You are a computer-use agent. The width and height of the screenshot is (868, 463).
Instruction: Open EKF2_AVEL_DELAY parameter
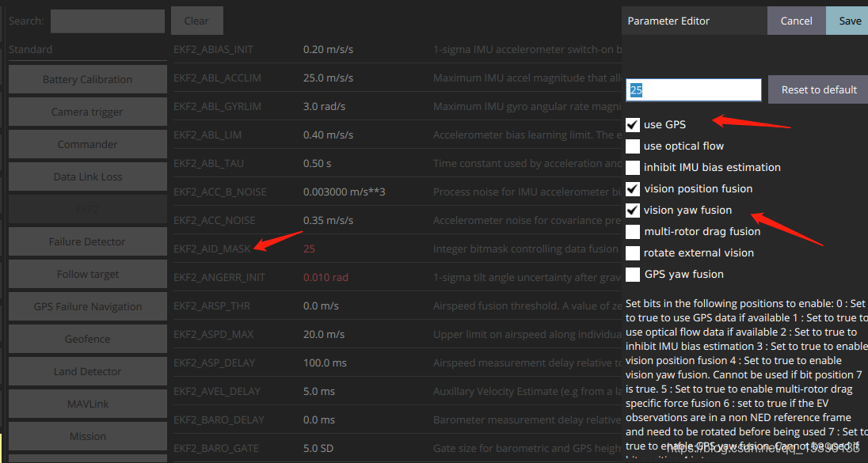click(396, 391)
